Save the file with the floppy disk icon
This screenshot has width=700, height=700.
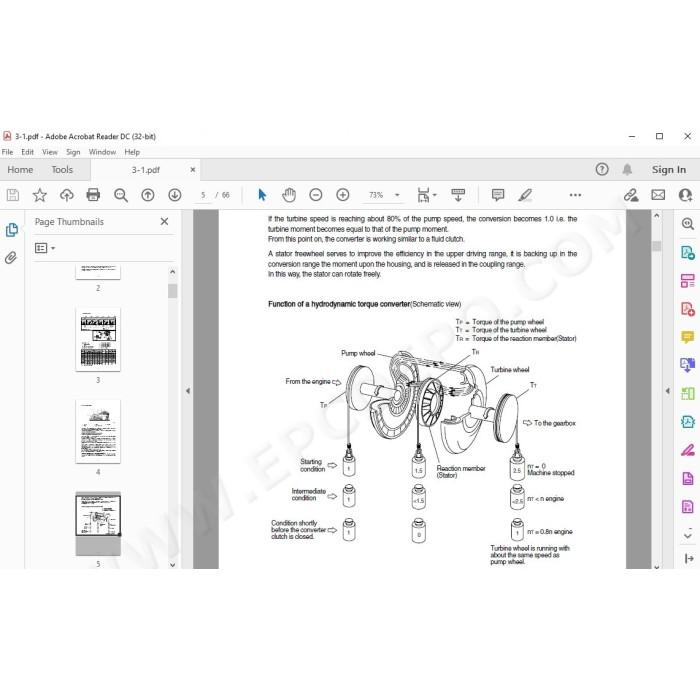coord(13,195)
